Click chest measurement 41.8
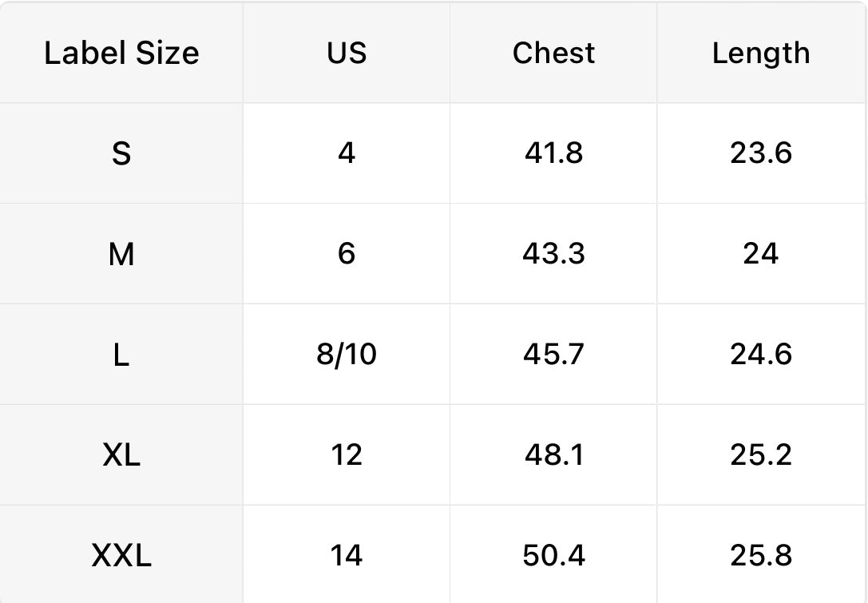 tap(553, 153)
